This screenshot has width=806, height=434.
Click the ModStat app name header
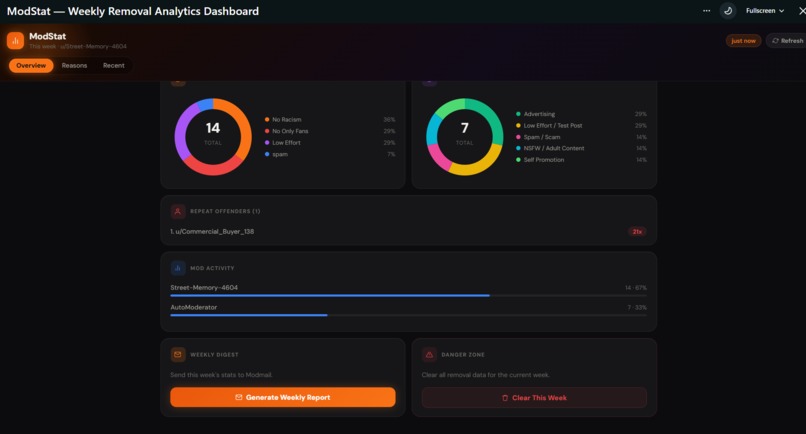click(x=47, y=36)
